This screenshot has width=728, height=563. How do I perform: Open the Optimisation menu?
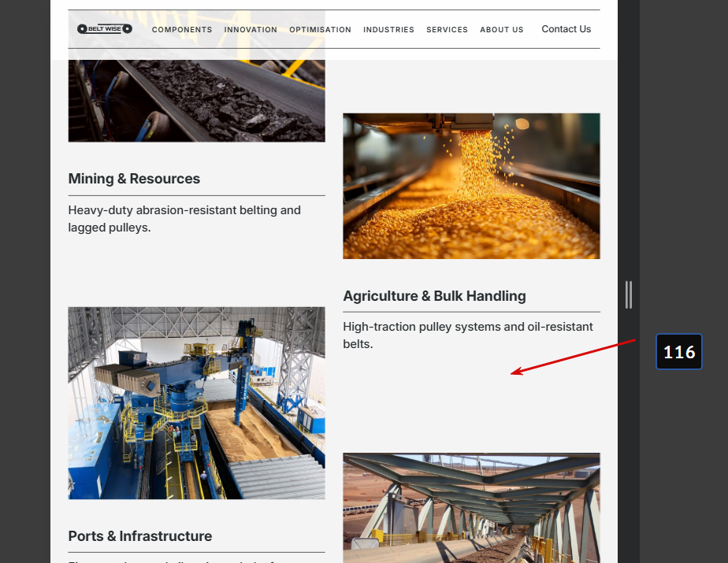[321, 30]
